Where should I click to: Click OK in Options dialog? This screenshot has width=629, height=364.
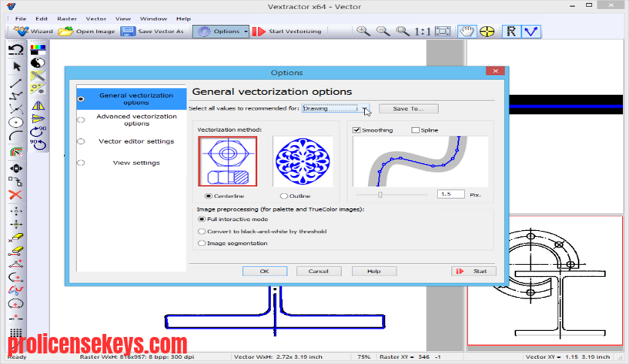(265, 271)
